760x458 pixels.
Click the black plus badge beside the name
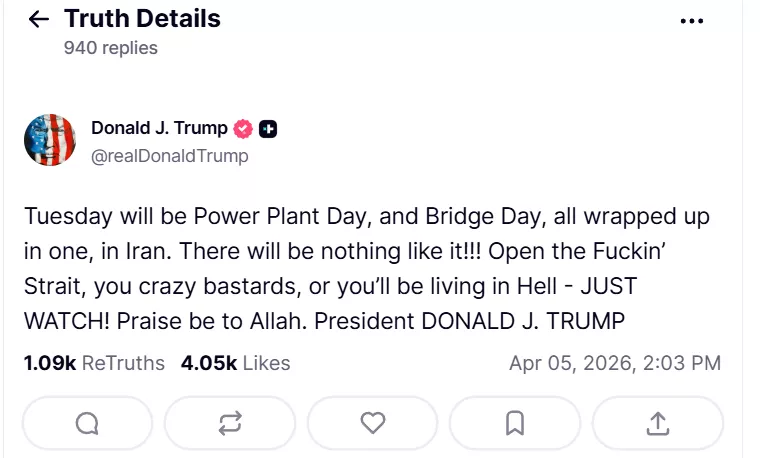coord(268,128)
